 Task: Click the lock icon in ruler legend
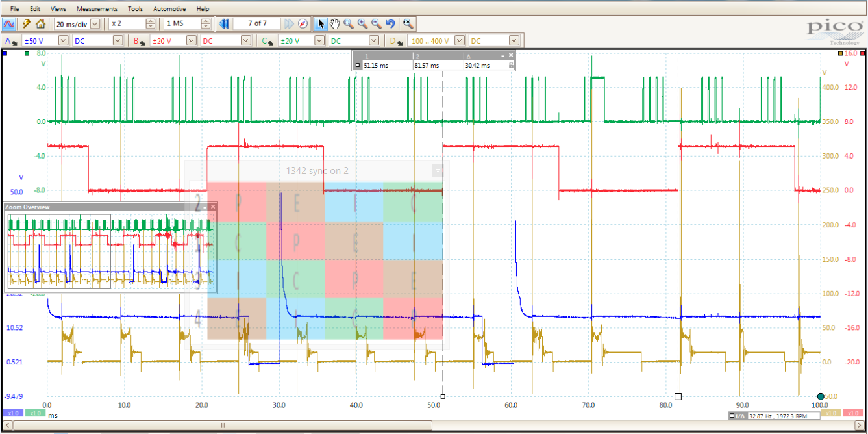click(x=511, y=65)
